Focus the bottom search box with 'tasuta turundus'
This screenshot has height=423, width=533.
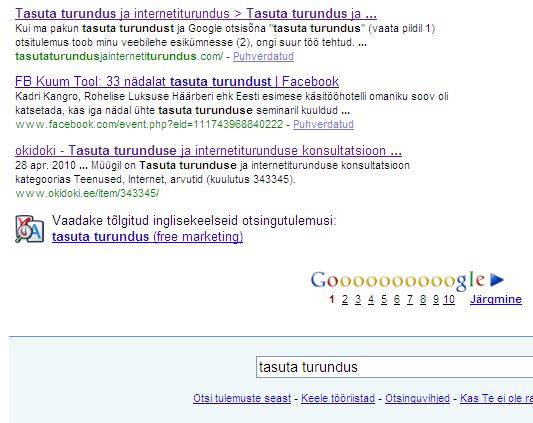coord(394,367)
